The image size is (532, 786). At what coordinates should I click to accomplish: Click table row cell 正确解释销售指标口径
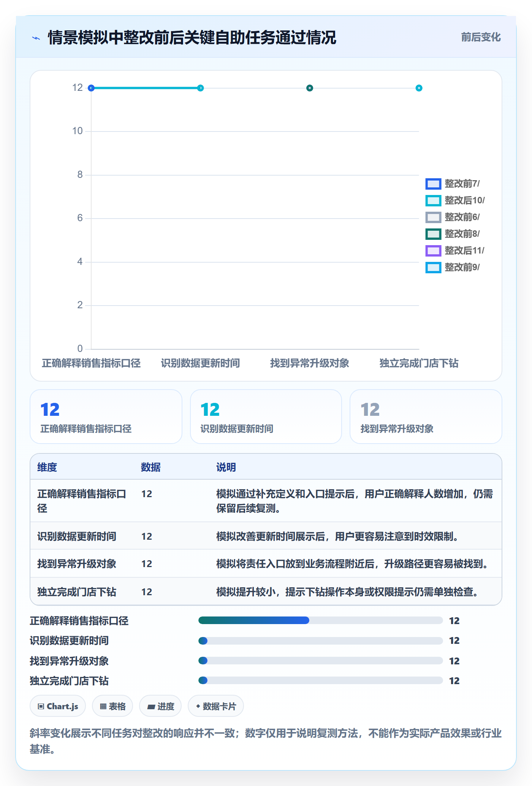82,501
